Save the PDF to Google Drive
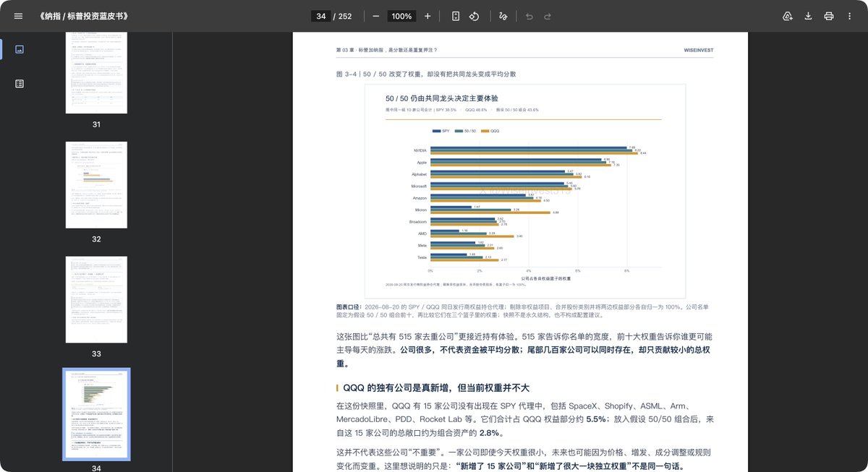868x472 pixels. (788, 16)
